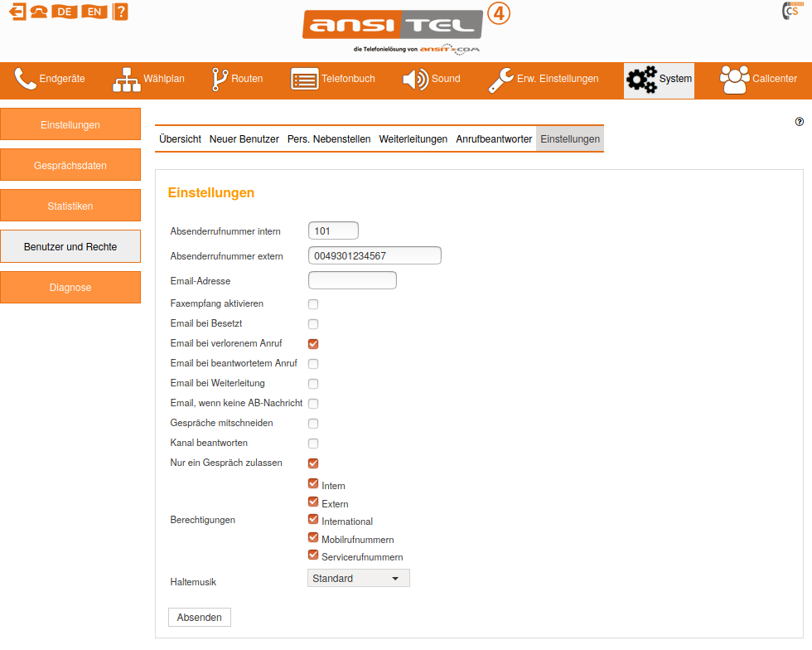Toggle the International permission checkbox
Screen dimensions: 812x650
(313, 520)
